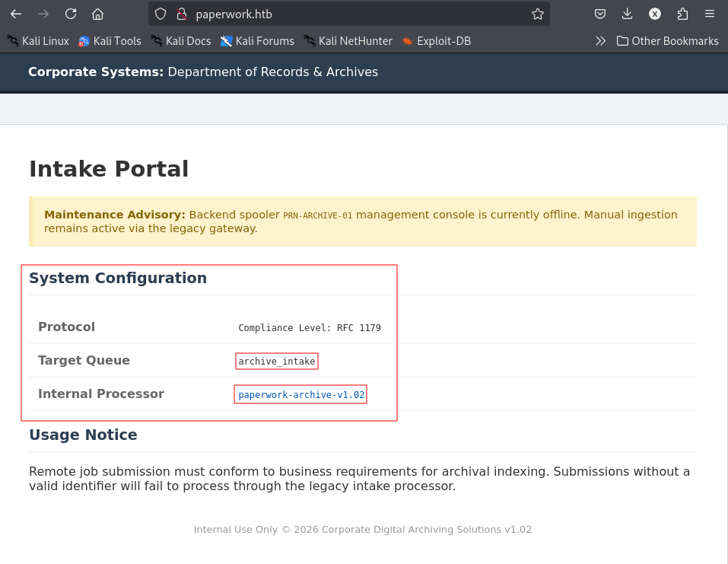Click the archive_intake queue value
The height and width of the screenshot is (564, 728).
pyautogui.click(x=277, y=362)
